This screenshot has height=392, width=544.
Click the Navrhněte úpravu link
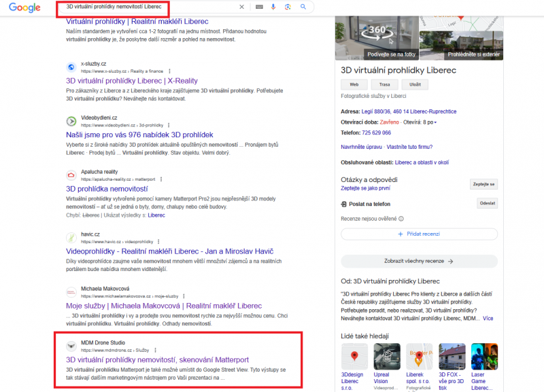click(x=361, y=147)
